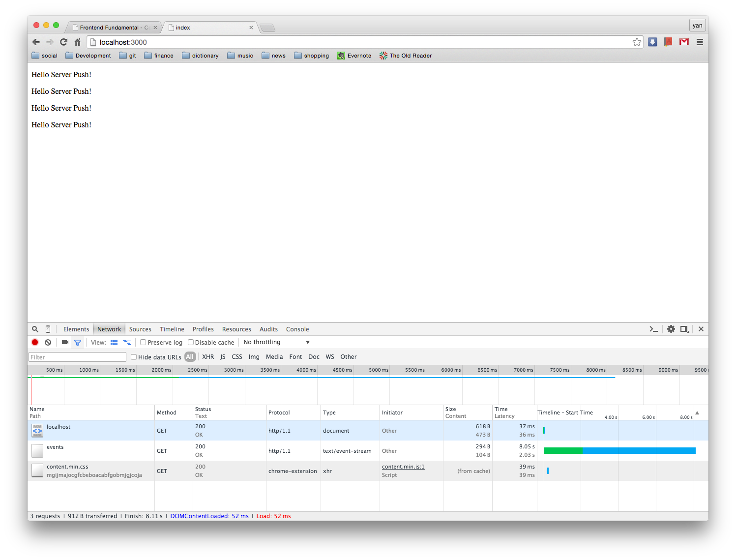Filter requests by XHR

click(208, 357)
